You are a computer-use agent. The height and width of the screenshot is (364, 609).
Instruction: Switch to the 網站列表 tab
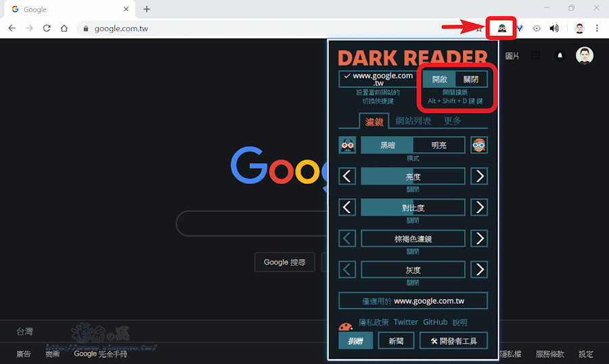[x=413, y=121]
